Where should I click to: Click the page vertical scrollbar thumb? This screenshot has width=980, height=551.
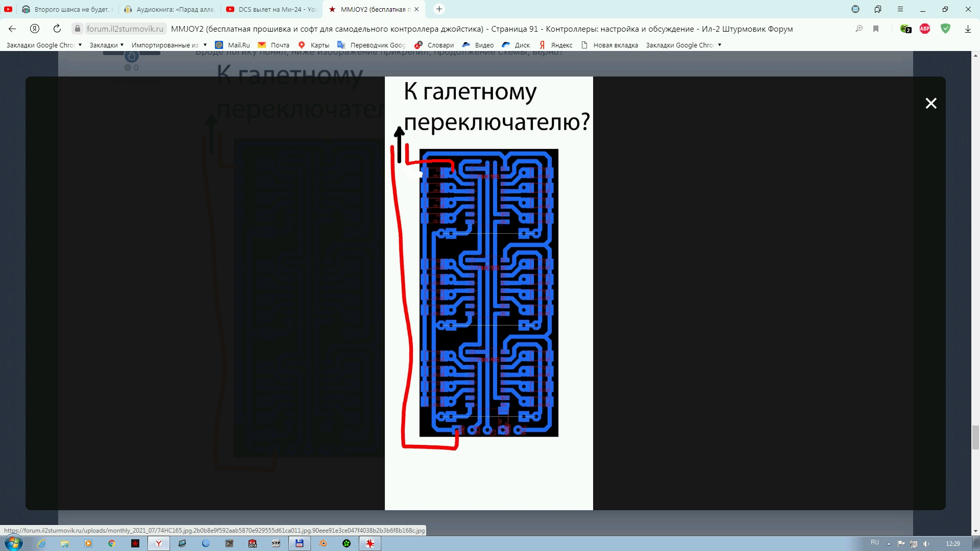pos(975,437)
